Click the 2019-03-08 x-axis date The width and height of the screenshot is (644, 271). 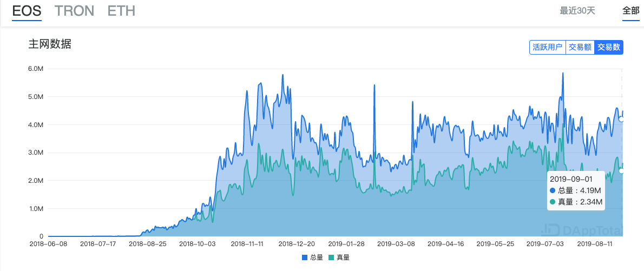(x=396, y=243)
